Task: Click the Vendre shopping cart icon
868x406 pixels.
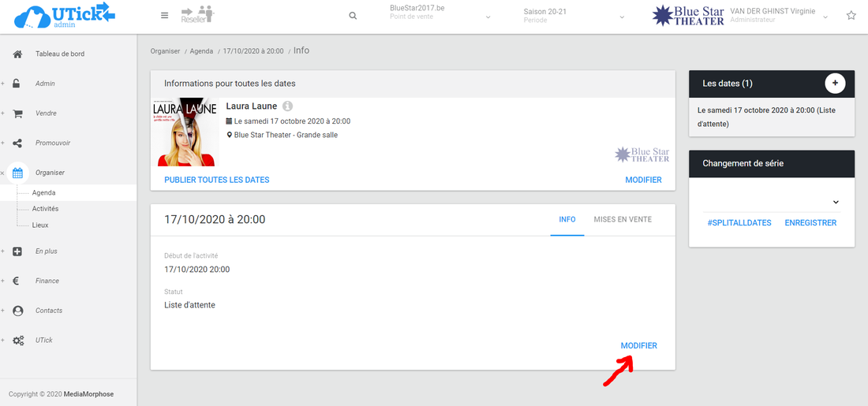Action: pos(17,114)
